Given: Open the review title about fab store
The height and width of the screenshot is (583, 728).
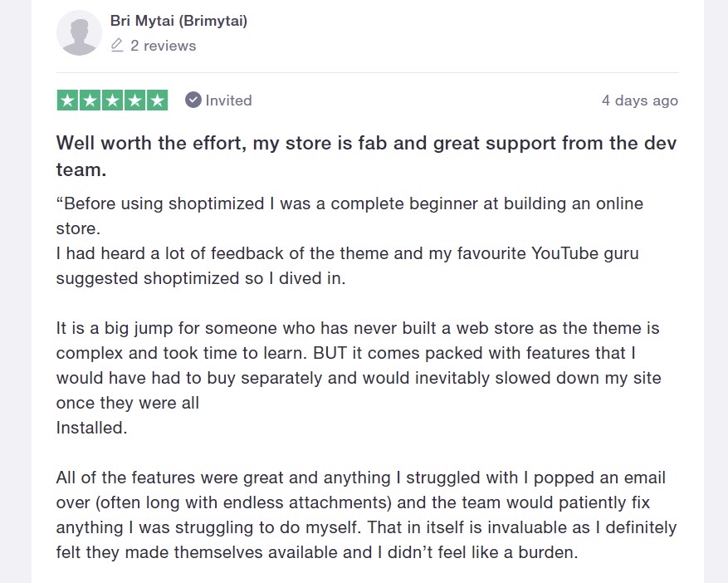Looking at the screenshot, I should [x=366, y=156].
